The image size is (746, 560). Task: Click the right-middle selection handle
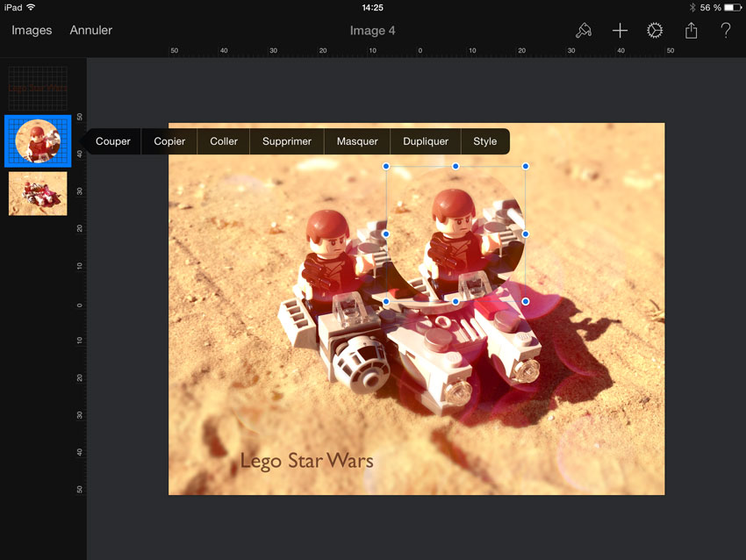coord(525,234)
